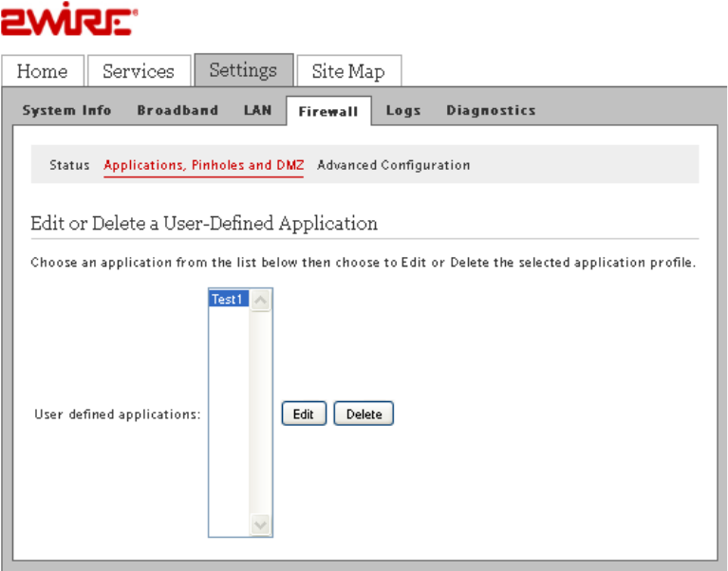Viewport: 728px width, 571px height.
Task: Open the LAN settings tab
Action: [257, 110]
